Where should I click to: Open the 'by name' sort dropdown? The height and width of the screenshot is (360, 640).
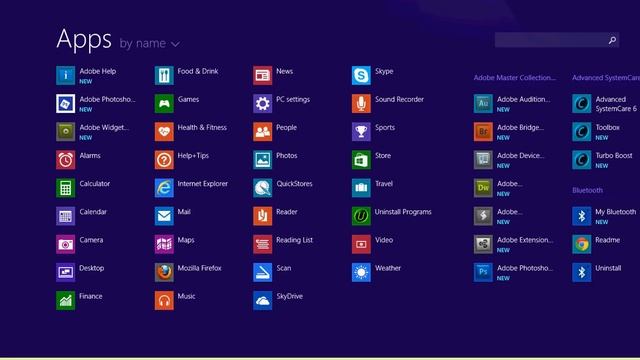(x=149, y=43)
